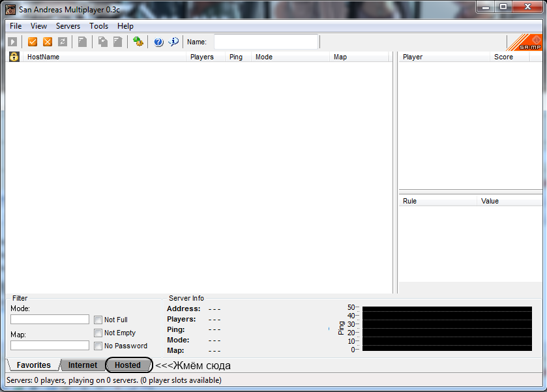547x392 pixels.
Task: Enable the Not Full filter checkbox
Action: 98,320
